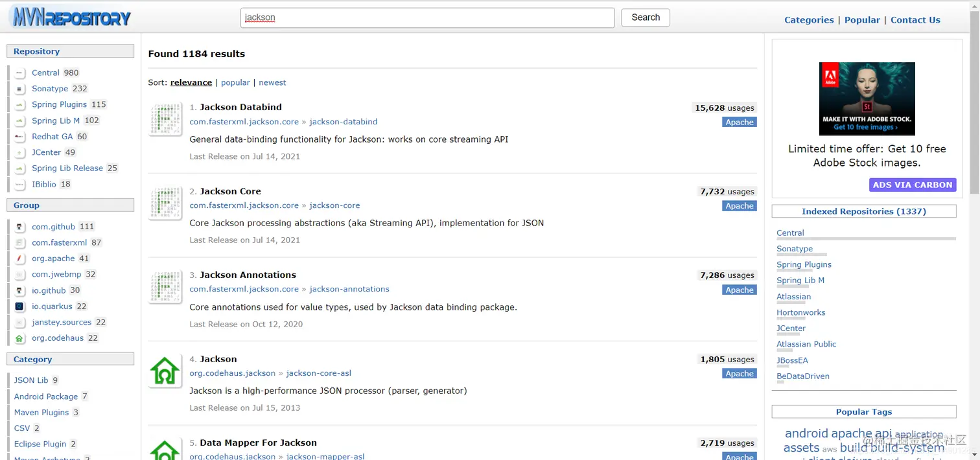Filter by JSON Lib category
The width and height of the screenshot is (980, 460).
[31, 380]
